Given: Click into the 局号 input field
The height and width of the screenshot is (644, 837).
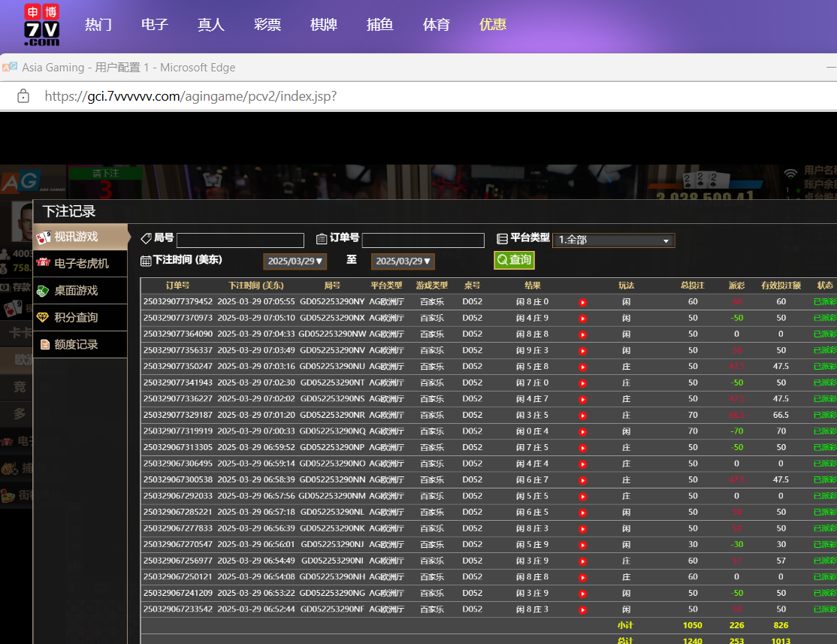Looking at the screenshot, I should tap(240, 240).
